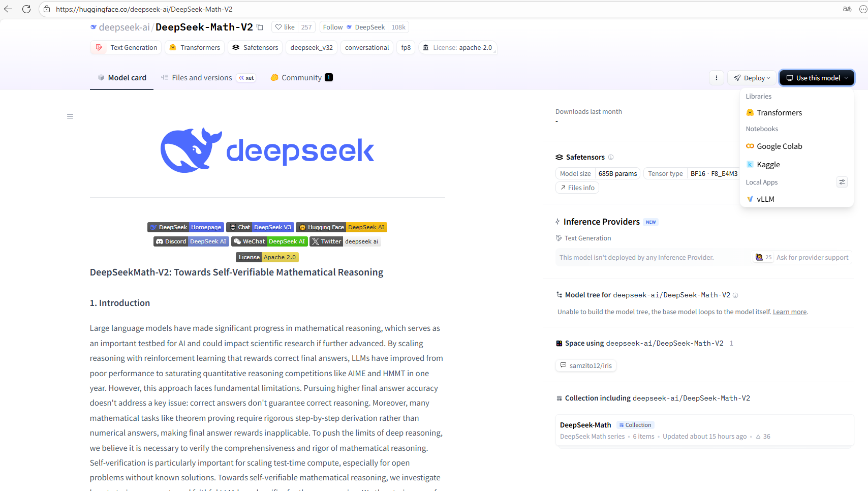868x491 pixels.
Task: Open the Learn more link
Action: coord(789,312)
